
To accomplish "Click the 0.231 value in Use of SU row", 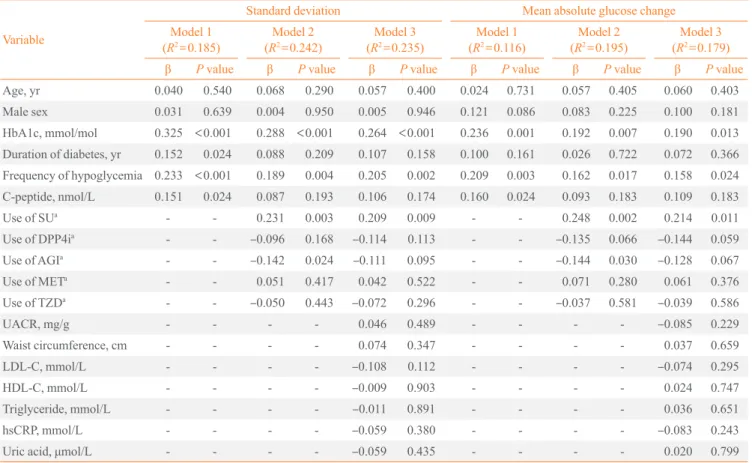I will (270, 218).
